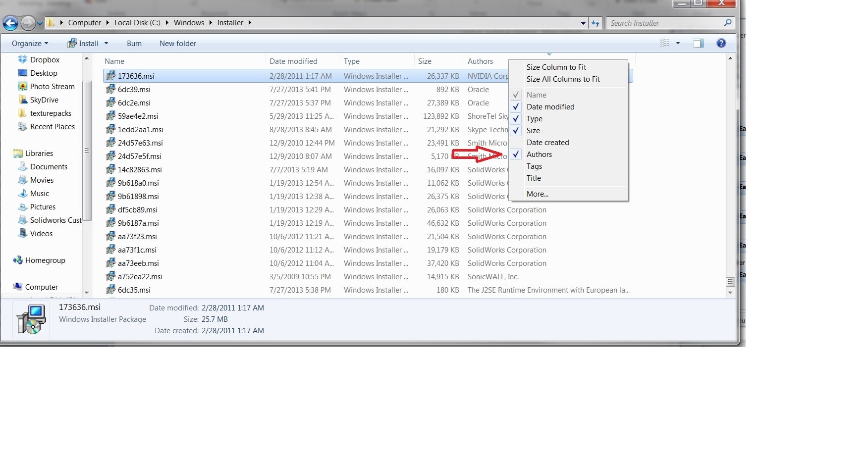Screen dimensions: 868x459
Task: Toggle the preview pane icon
Action: pyautogui.click(x=699, y=43)
